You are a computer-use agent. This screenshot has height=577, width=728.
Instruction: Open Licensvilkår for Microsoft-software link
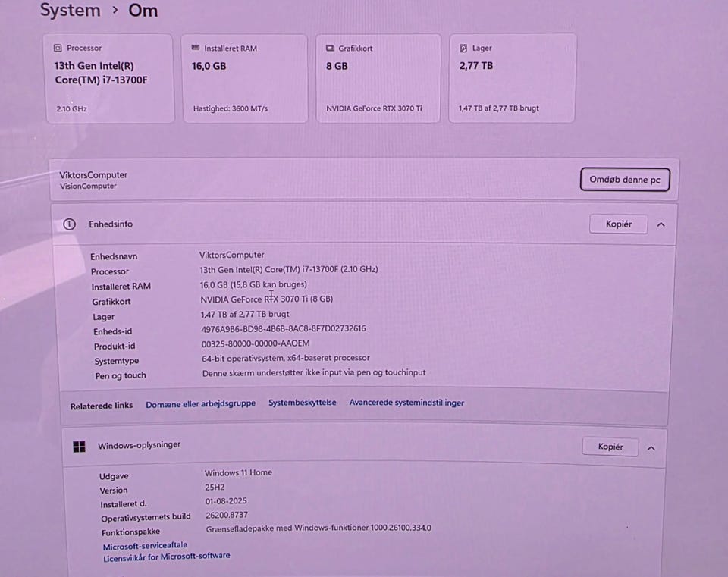click(166, 557)
